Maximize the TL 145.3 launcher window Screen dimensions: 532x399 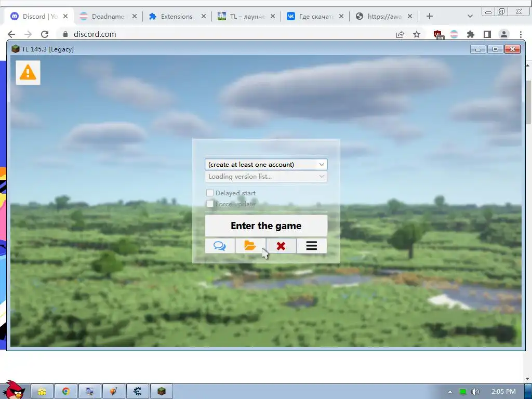click(x=495, y=49)
